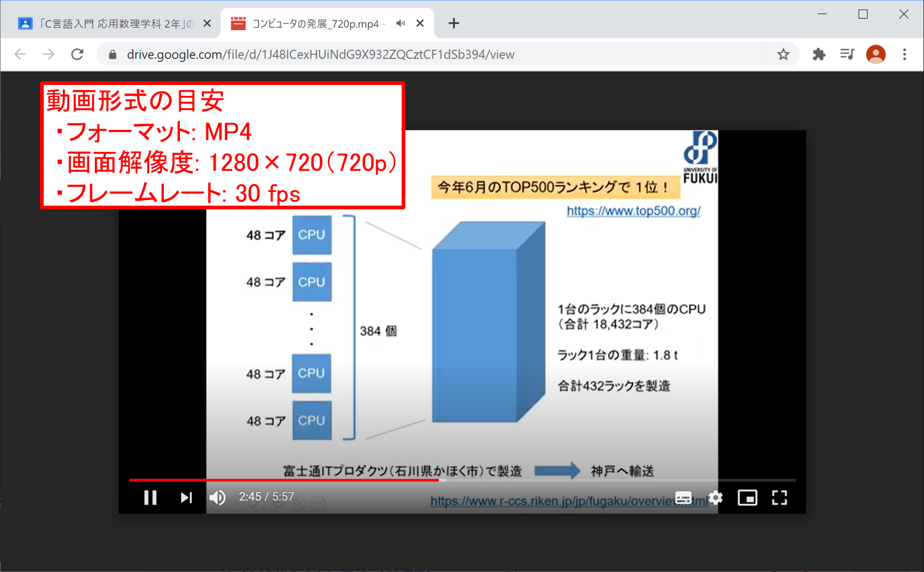Go forward in browser history
This screenshot has height=572, width=924.
pos(49,54)
